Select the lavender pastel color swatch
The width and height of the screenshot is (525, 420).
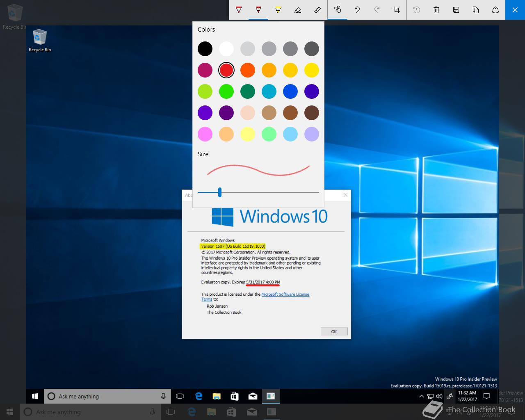[312, 134]
